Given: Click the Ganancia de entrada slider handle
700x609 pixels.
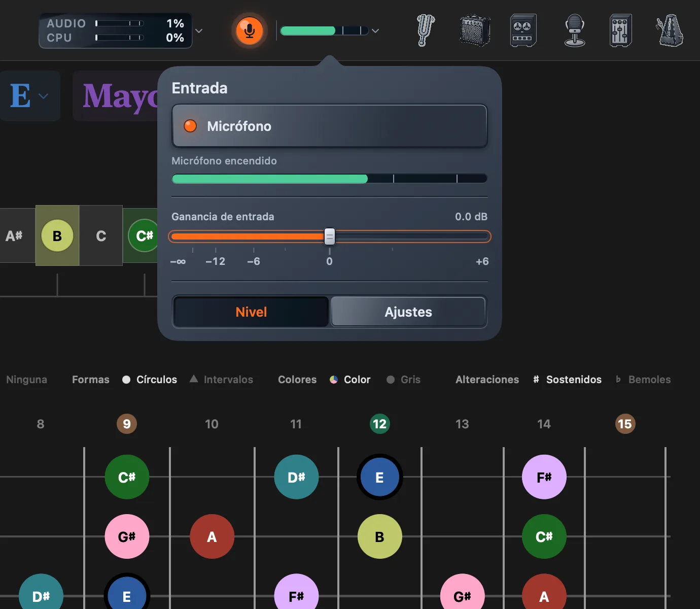Looking at the screenshot, I should coord(330,236).
